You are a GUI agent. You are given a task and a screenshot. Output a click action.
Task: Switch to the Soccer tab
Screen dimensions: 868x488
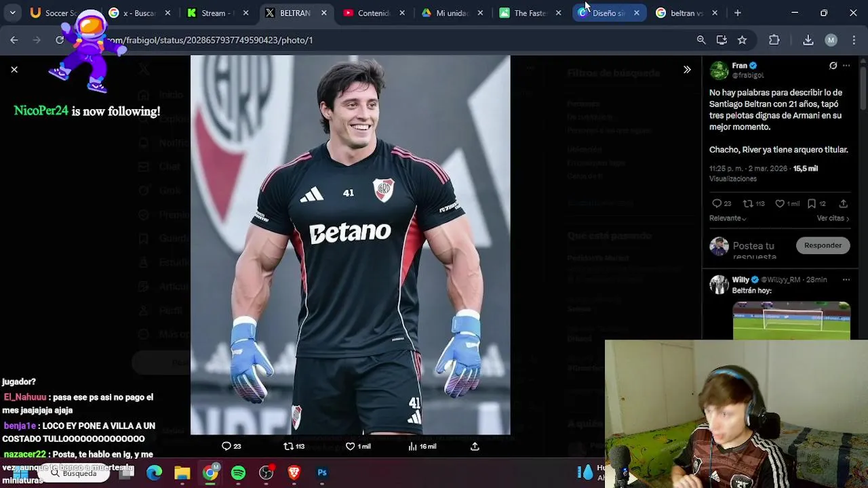[x=61, y=13]
